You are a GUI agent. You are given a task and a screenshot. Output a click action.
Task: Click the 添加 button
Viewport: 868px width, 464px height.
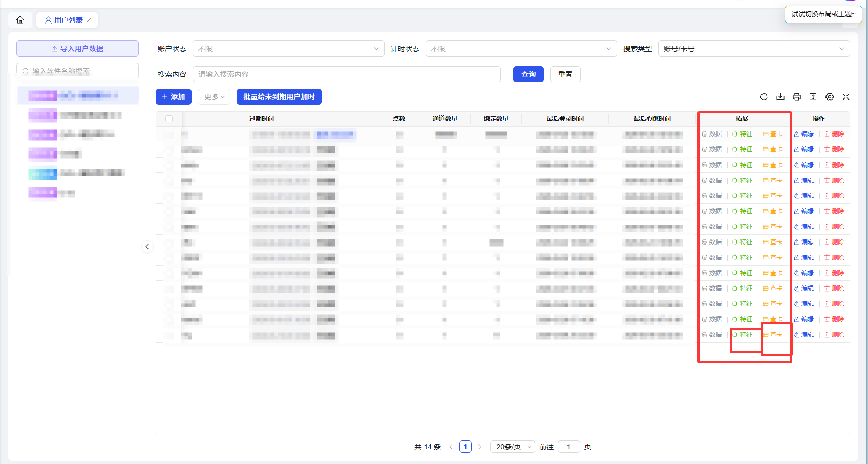tap(174, 97)
